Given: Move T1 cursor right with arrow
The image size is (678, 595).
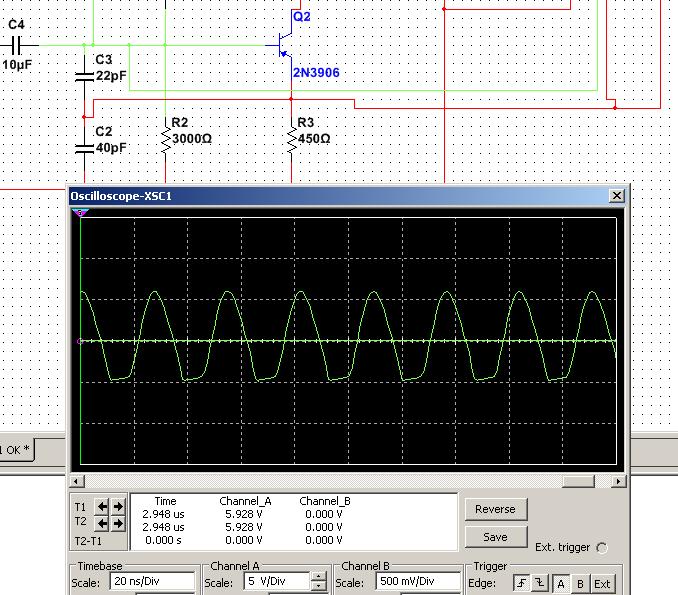Looking at the screenshot, I should 118,506.
